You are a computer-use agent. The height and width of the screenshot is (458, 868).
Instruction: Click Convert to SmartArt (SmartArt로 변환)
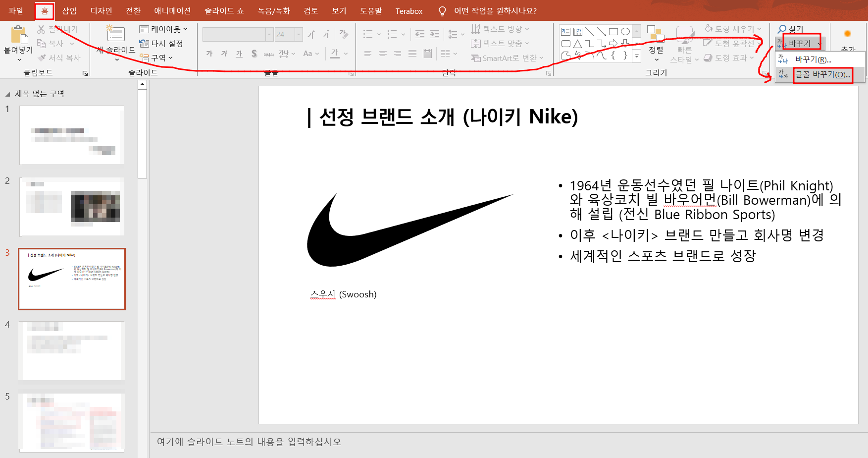[507, 58]
